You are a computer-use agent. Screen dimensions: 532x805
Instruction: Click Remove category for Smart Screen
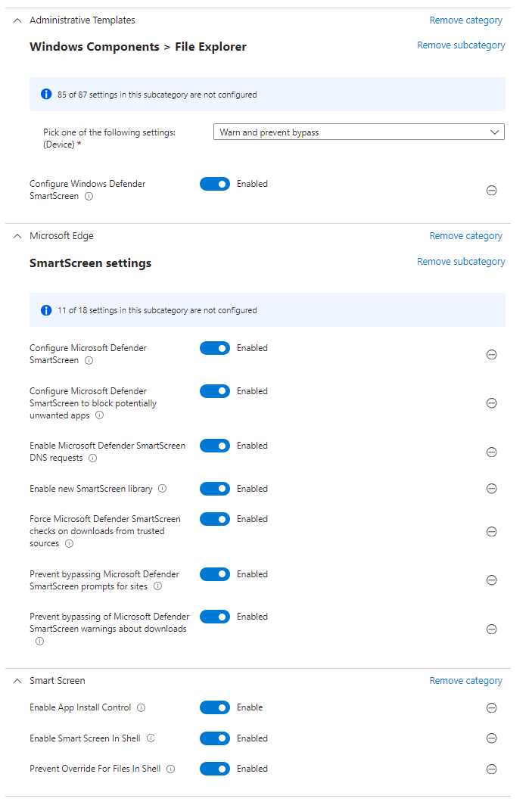(x=465, y=681)
